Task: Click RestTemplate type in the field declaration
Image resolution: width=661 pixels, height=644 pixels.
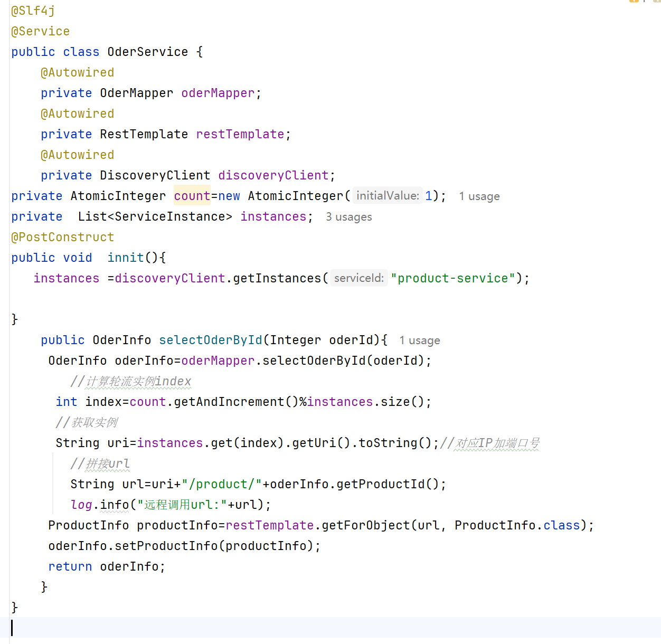Action: (144, 134)
